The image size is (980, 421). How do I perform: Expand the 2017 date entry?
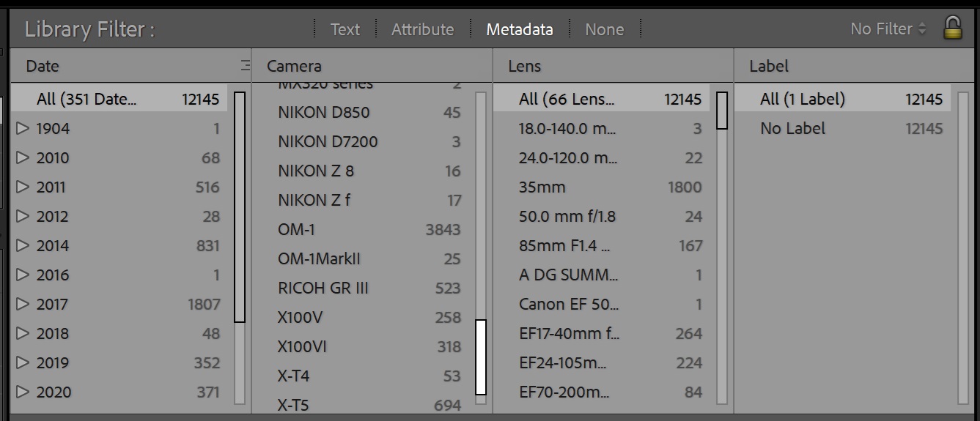click(x=23, y=304)
